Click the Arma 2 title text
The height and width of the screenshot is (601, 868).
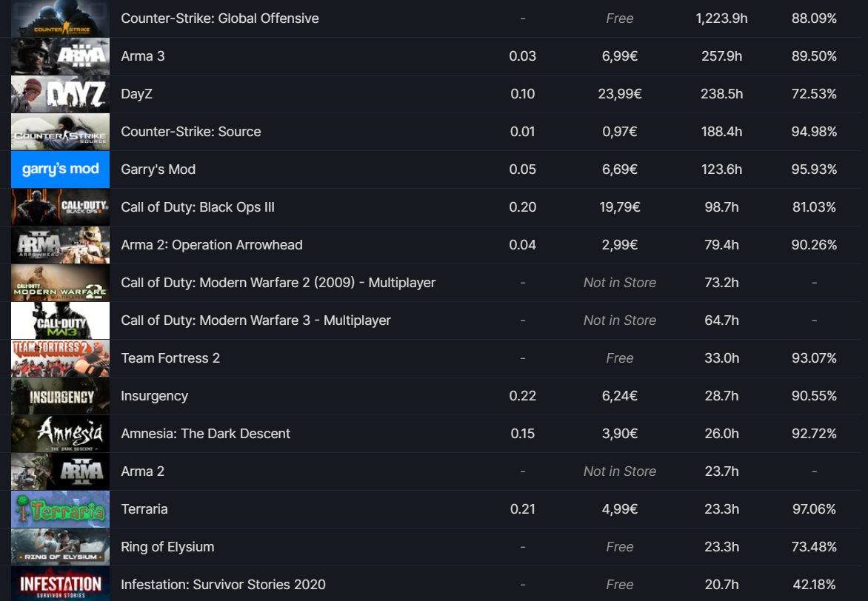click(x=143, y=471)
